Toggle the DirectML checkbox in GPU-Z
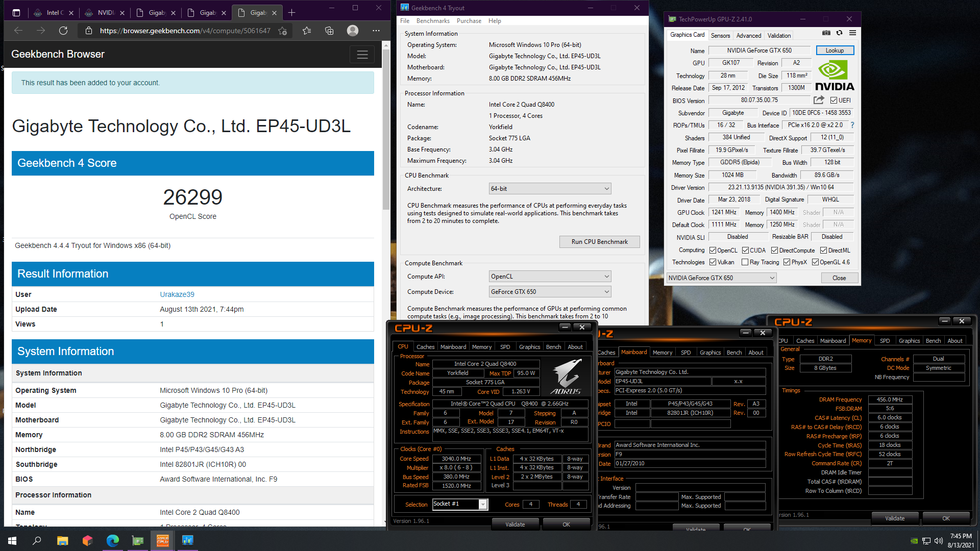Image resolution: width=980 pixels, height=551 pixels. 823,251
